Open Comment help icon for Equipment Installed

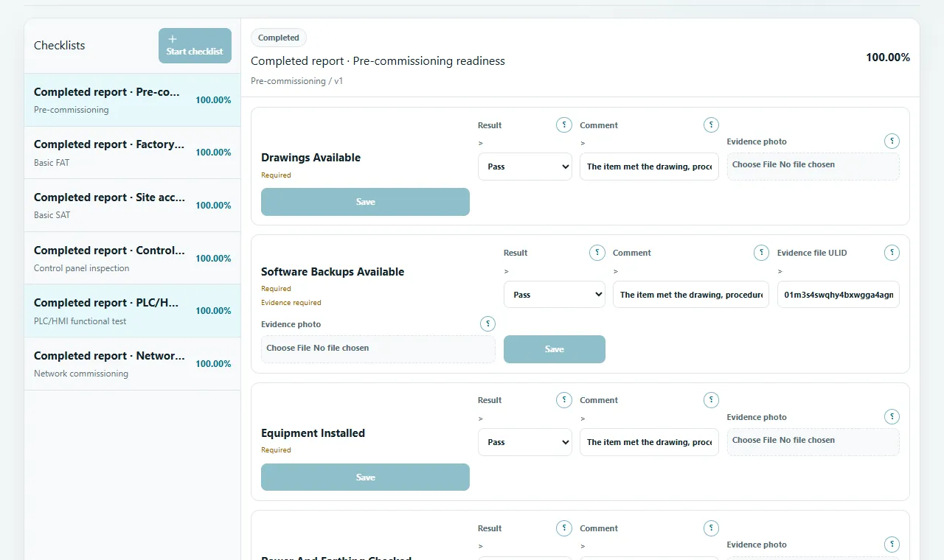[711, 400]
